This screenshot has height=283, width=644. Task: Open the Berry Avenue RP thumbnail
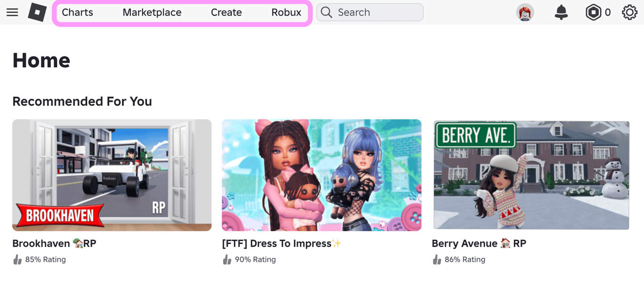[x=531, y=175]
